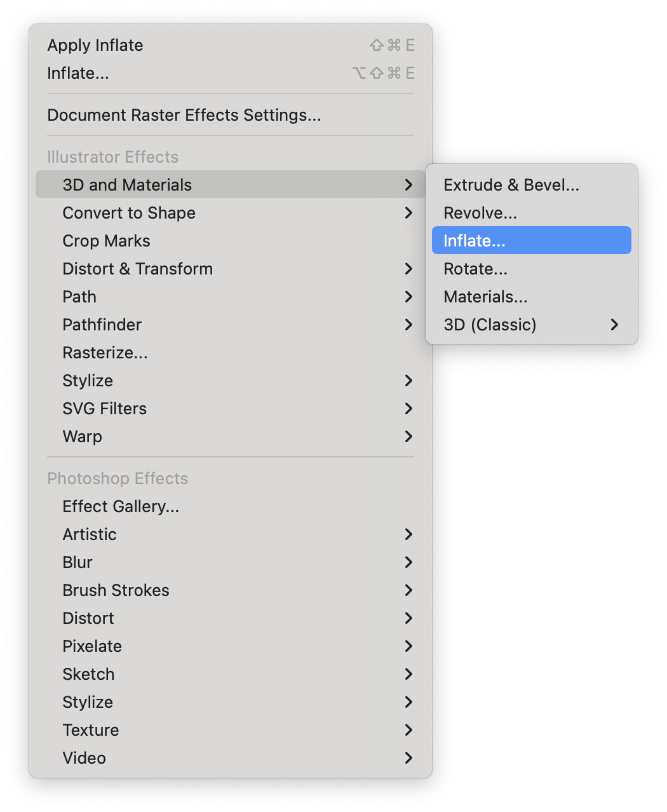Choose Rasterize... effect

click(x=231, y=353)
